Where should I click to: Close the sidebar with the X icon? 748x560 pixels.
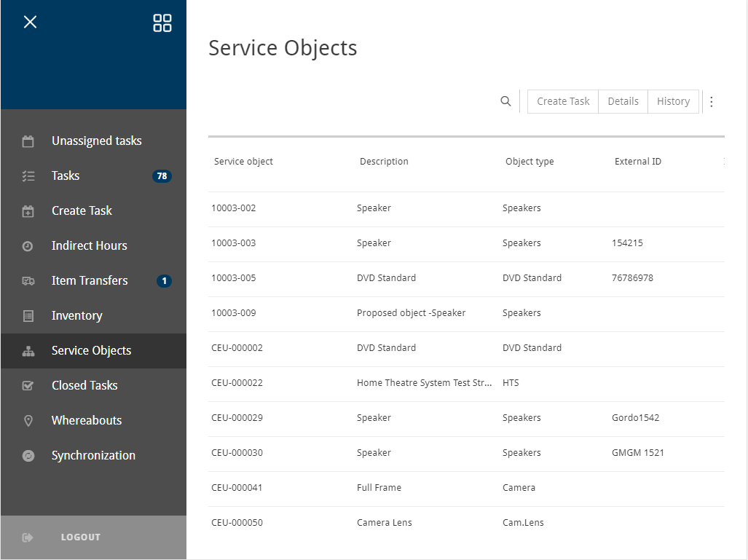tap(30, 22)
